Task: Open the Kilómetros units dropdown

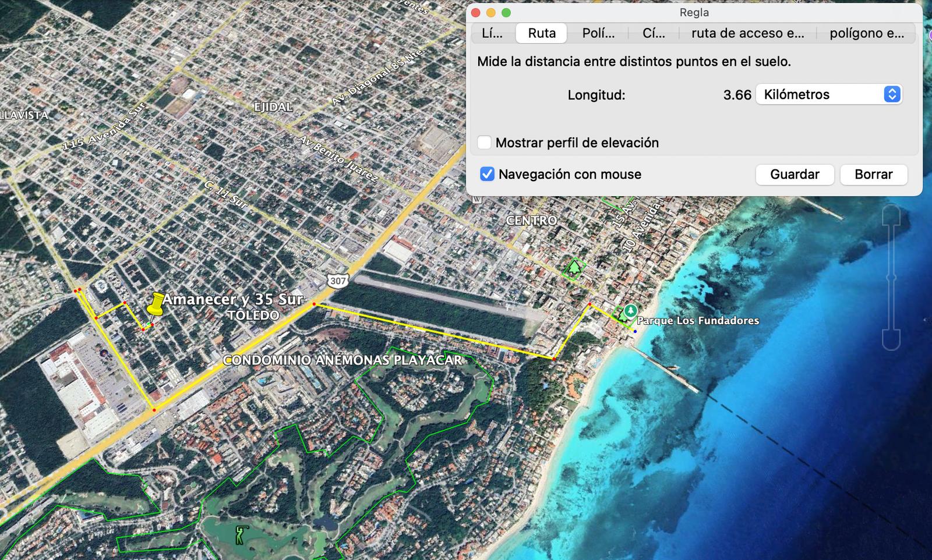Action: click(x=828, y=94)
